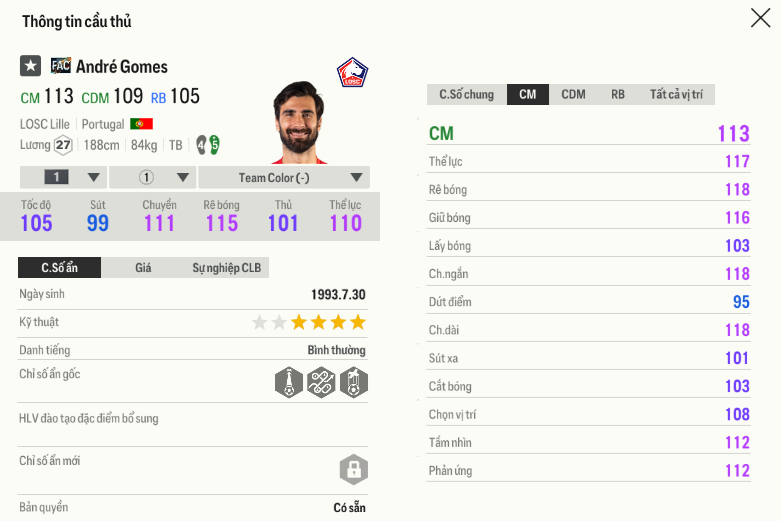Screen dimensions: 781x521
Task: Click the FAC season badge icon
Action: [61, 66]
